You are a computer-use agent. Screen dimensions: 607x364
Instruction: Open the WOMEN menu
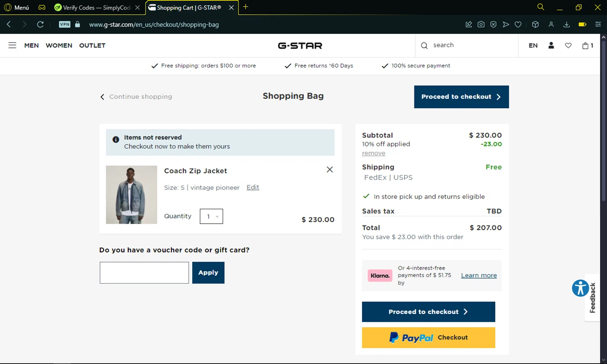(x=59, y=45)
